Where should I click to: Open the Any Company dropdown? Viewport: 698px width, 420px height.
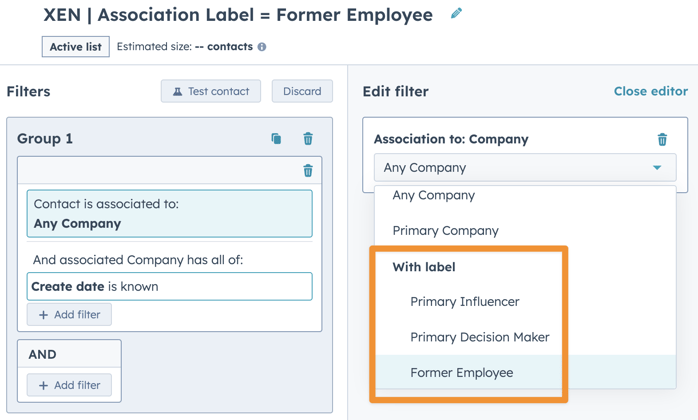tap(524, 168)
